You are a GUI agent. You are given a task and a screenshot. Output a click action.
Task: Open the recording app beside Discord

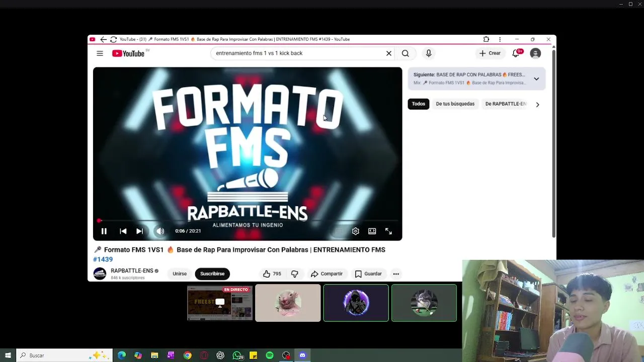286,355
